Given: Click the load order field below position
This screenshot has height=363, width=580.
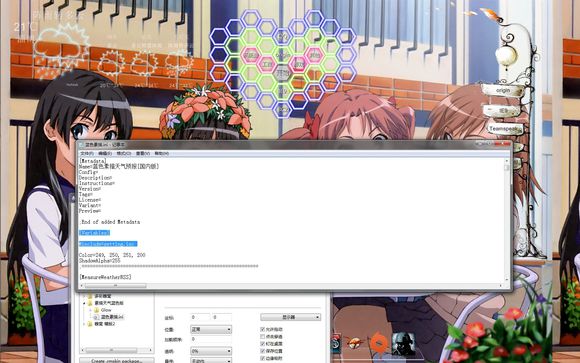Looking at the screenshot, I should click(211, 339).
